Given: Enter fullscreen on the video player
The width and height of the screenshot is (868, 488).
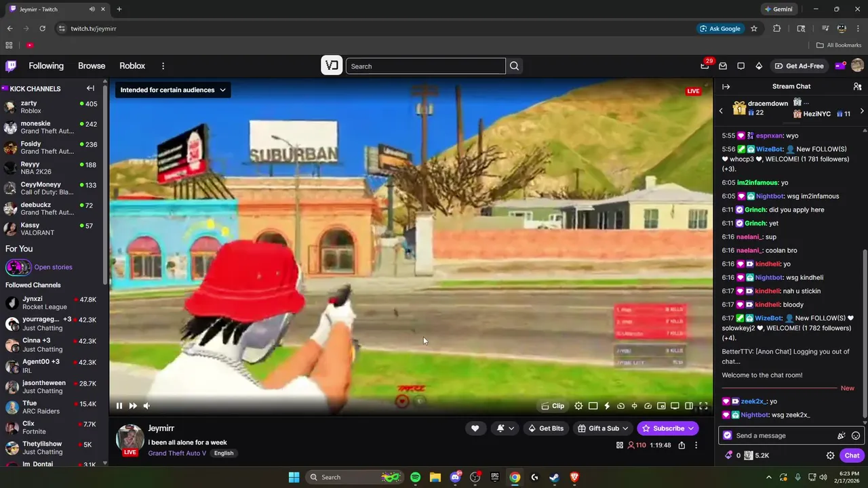Looking at the screenshot, I should tap(703, 406).
